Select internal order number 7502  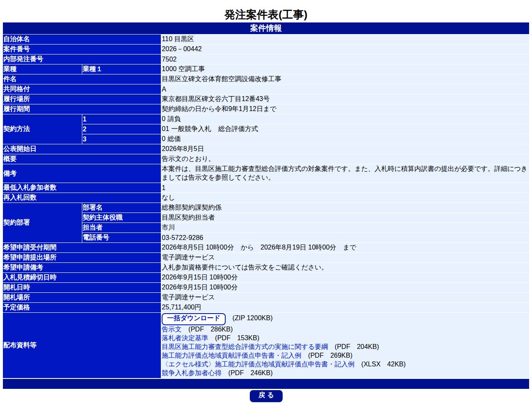[x=169, y=59]
